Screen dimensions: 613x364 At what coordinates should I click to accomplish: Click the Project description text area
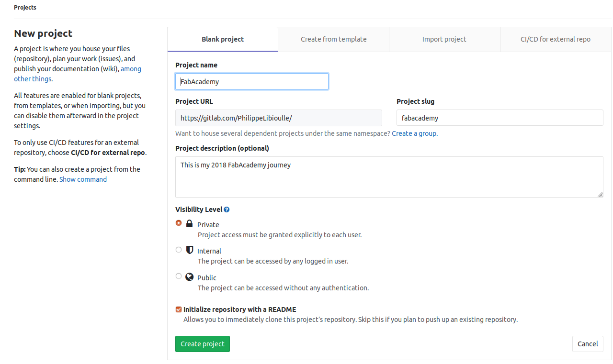(389, 176)
